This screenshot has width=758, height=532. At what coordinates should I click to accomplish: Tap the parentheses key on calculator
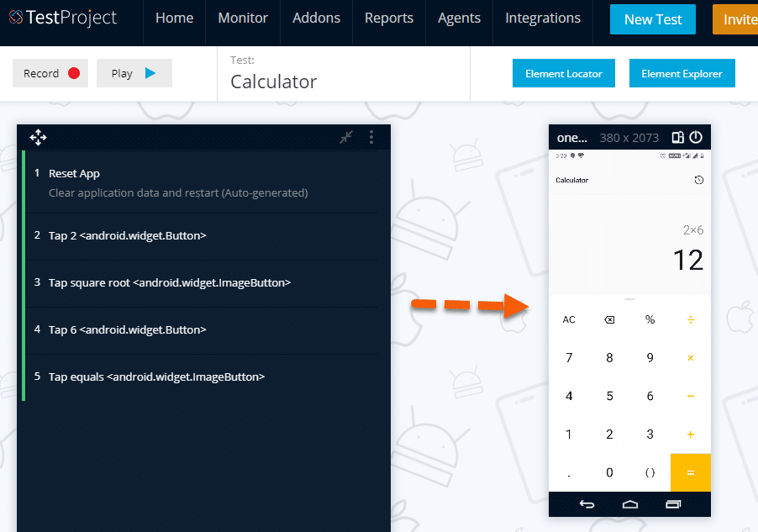pos(650,472)
